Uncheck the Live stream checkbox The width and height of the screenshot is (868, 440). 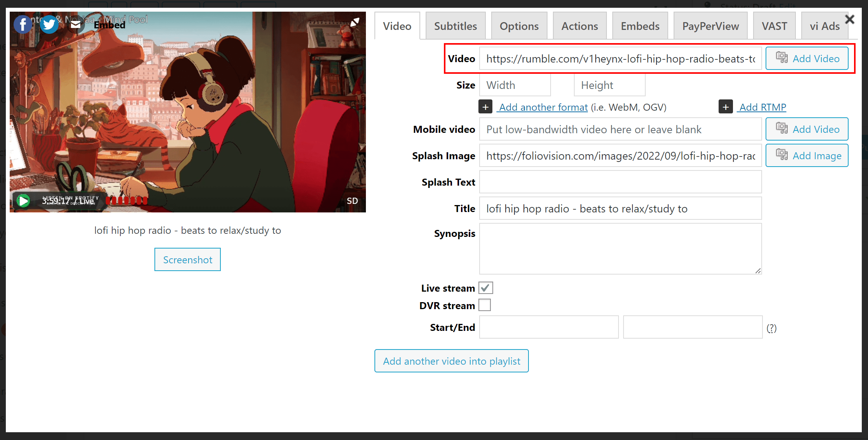pyautogui.click(x=485, y=288)
